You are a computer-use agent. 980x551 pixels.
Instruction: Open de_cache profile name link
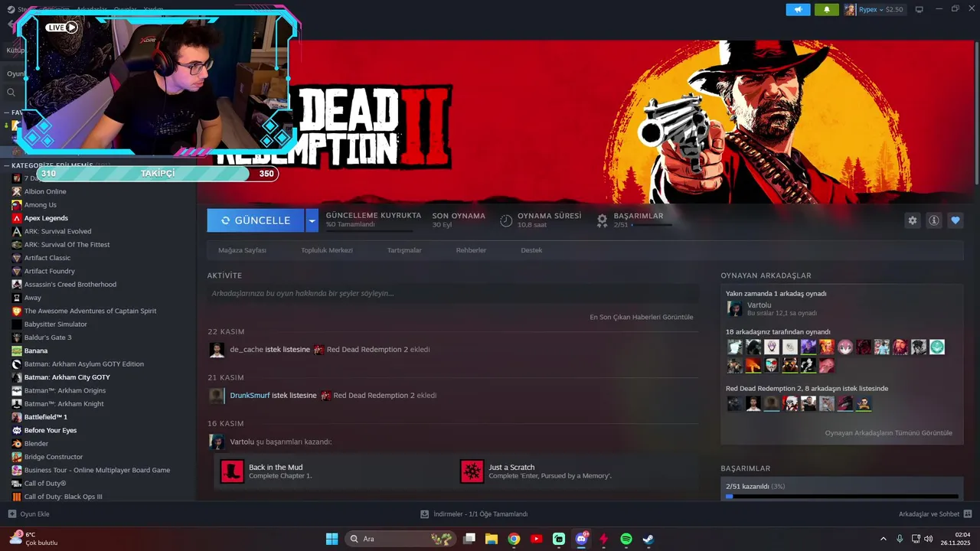[x=247, y=350]
